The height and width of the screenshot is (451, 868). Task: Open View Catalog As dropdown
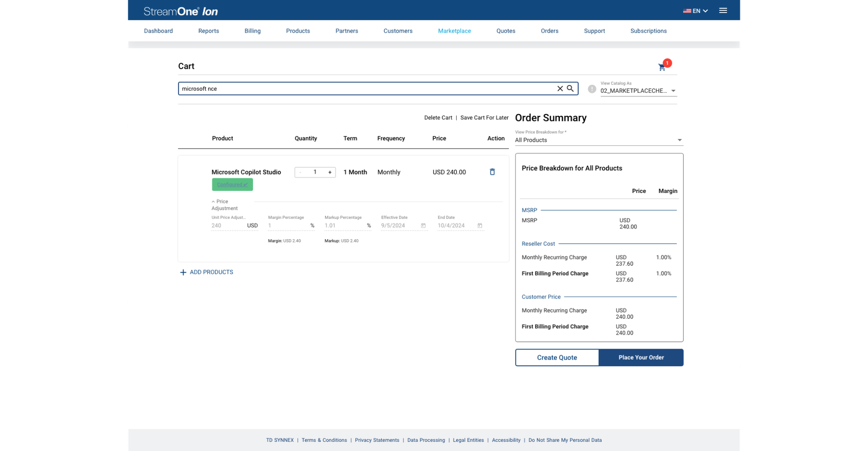tap(638, 91)
